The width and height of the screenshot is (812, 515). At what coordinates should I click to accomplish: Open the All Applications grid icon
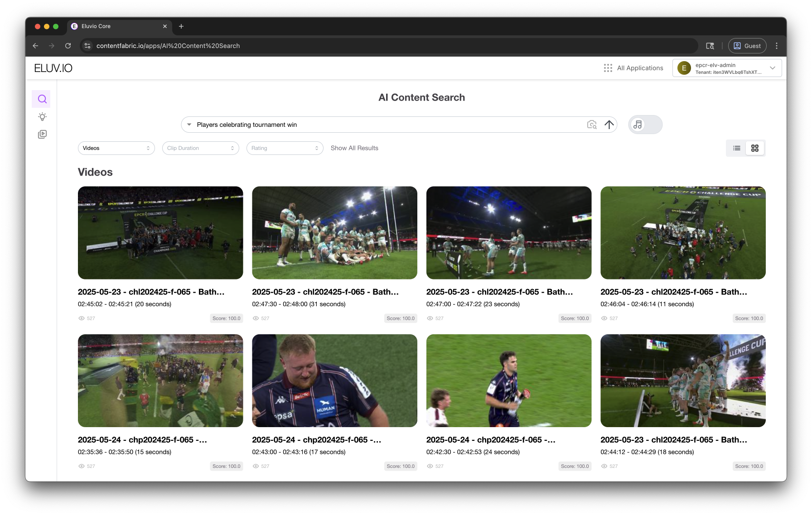click(x=608, y=68)
